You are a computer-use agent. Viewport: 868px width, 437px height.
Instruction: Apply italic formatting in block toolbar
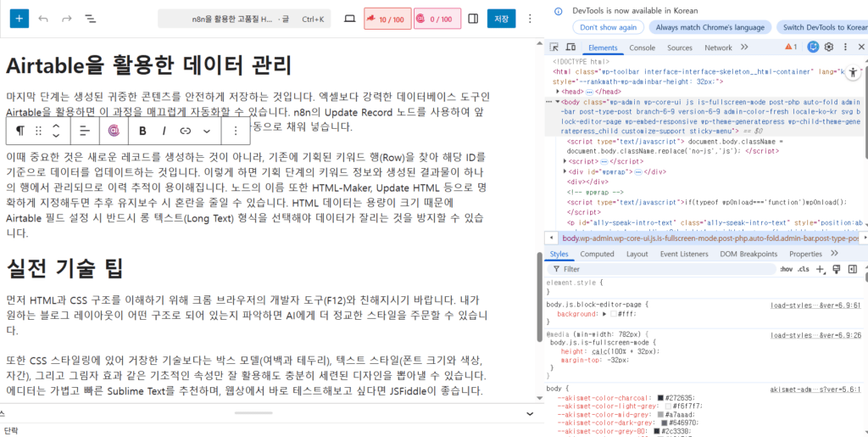click(x=164, y=131)
